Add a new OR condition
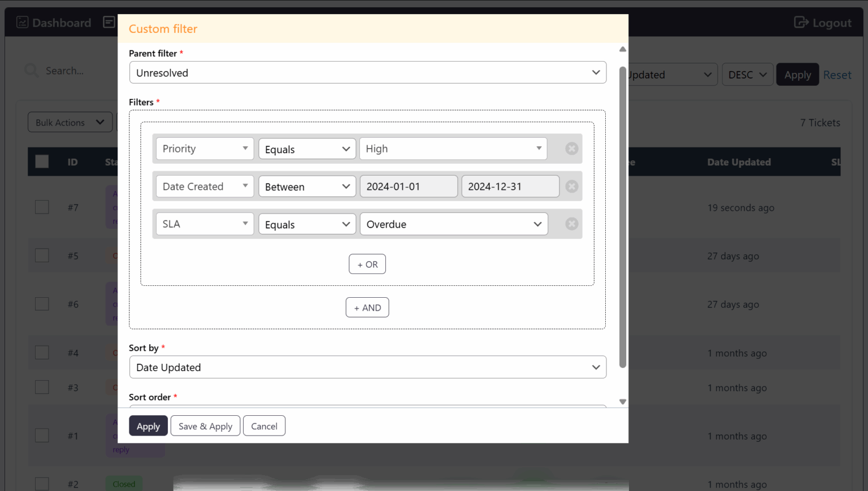The image size is (868, 491). [367, 264]
